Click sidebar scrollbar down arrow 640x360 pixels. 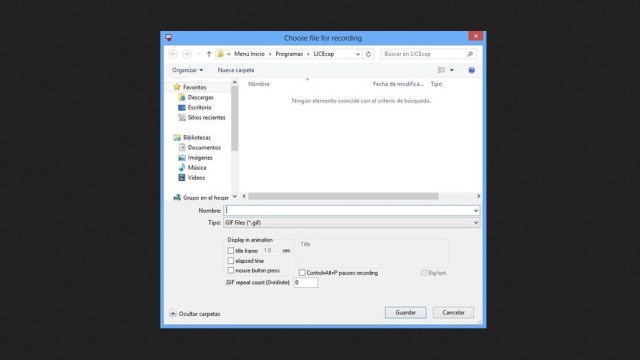(x=234, y=196)
